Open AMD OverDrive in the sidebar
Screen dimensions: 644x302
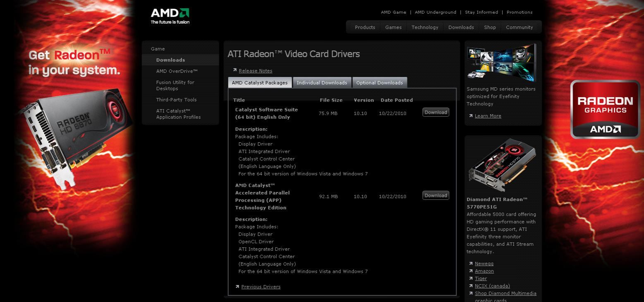(177, 71)
